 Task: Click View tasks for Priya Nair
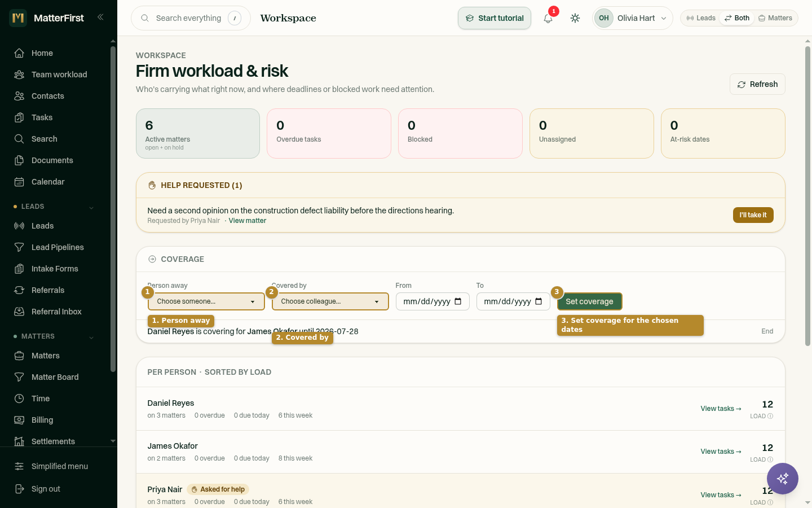pyautogui.click(x=721, y=495)
